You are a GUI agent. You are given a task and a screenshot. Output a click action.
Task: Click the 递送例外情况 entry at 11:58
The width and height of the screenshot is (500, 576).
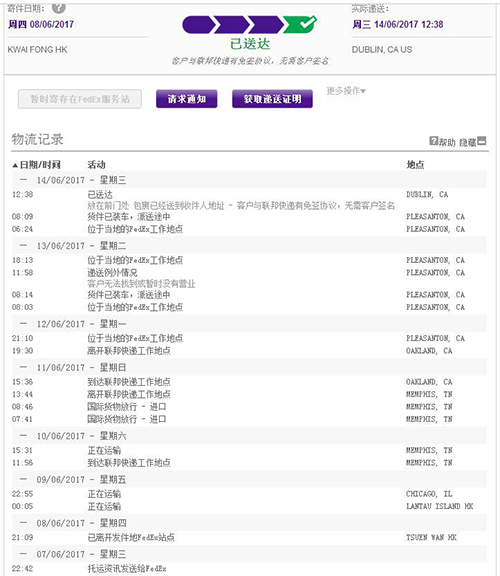pos(112,273)
